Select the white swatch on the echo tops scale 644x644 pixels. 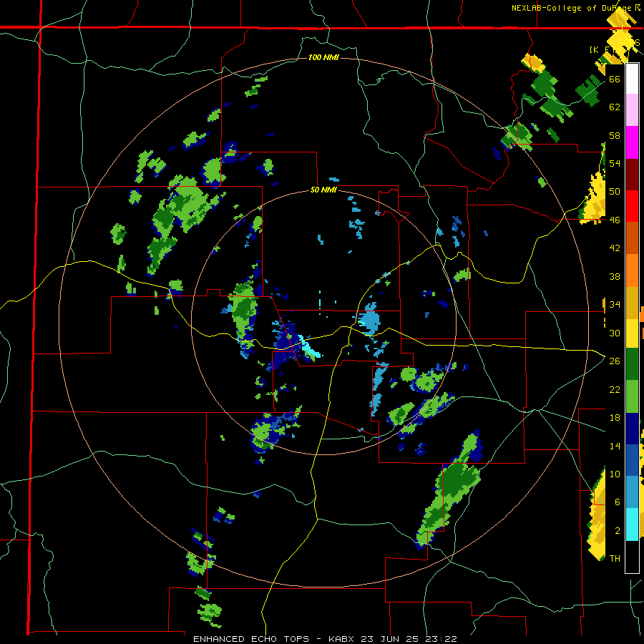[632, 79]
